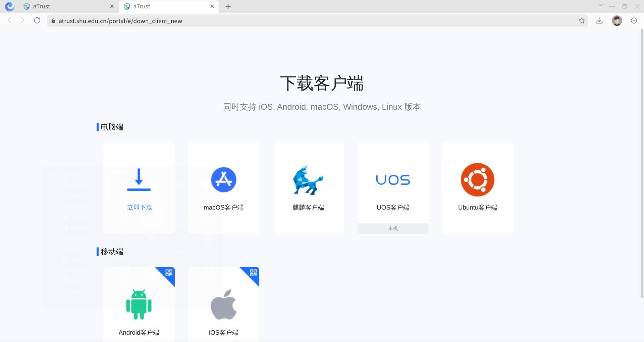Viewport: 644px width, 342px height.
Task: Click the green Android robot icon
Action: pos(139,304)
